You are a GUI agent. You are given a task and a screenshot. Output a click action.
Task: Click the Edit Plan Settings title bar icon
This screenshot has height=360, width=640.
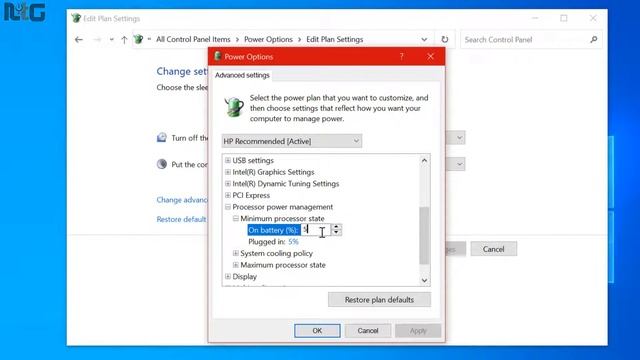coord(76,18)
